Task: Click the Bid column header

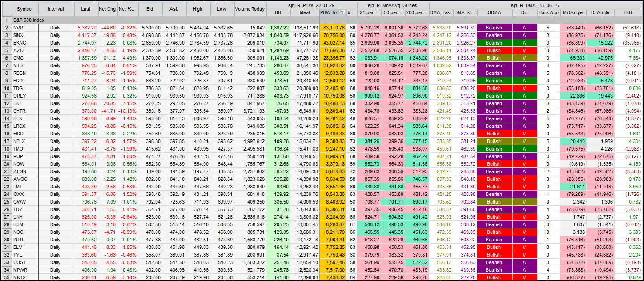Action: point(150,9)
